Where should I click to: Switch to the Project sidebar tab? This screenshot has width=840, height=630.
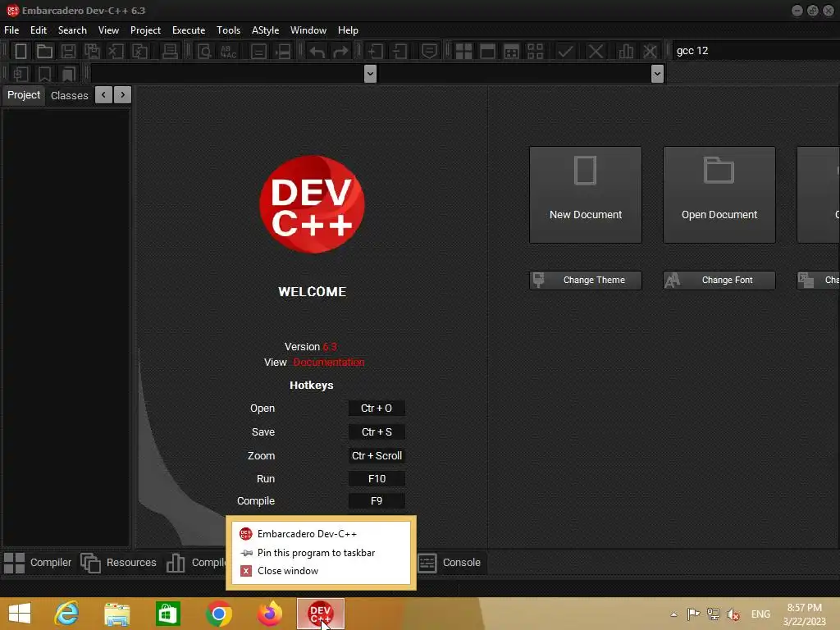[x=24, y=95]
